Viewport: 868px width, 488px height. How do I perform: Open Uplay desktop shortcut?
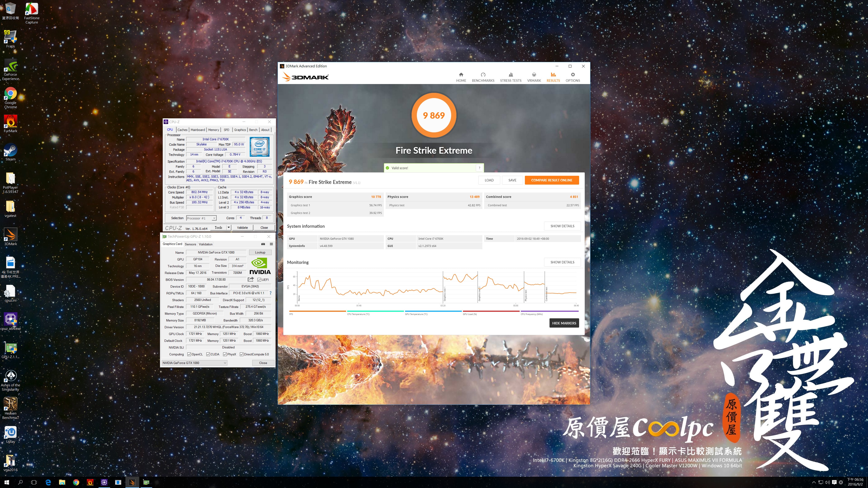(x=10, y=434)
